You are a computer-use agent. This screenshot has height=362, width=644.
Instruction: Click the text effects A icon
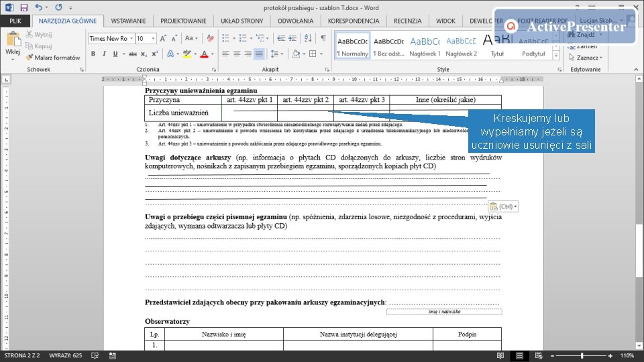170,54
